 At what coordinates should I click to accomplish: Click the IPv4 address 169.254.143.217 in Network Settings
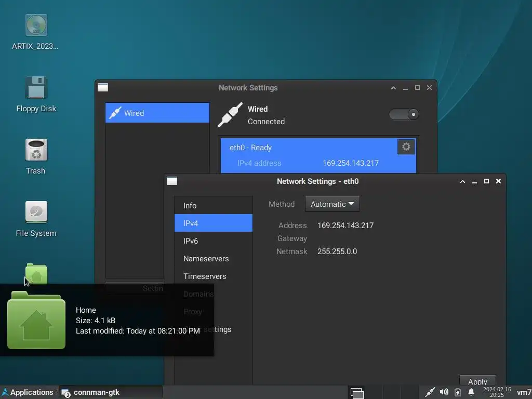pyautogui.click(x=351, y=163)
